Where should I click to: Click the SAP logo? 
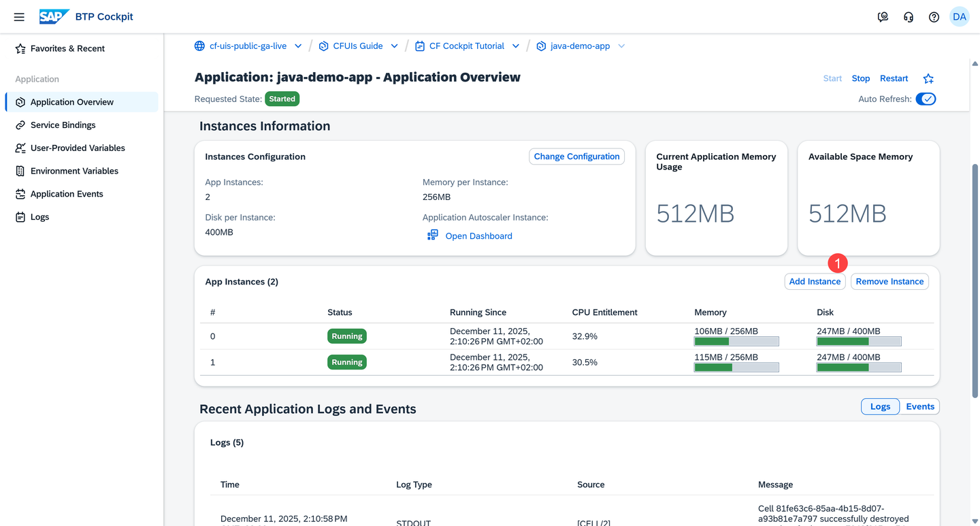click(54, 17)
